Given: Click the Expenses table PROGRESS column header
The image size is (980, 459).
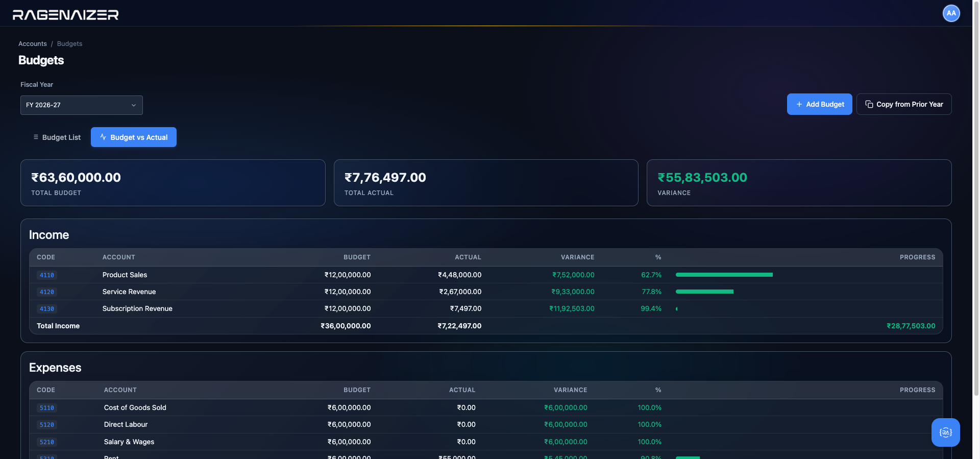Looking at the screenshot, I should 917,390.
